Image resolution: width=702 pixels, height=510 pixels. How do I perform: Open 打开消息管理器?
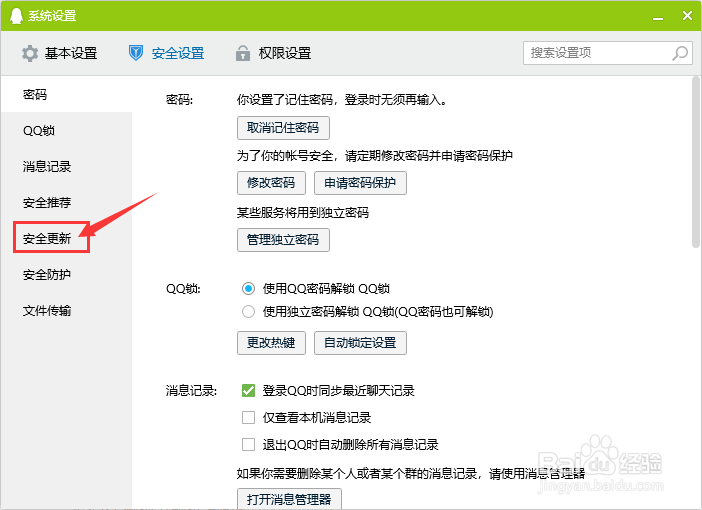click(289, 498)
